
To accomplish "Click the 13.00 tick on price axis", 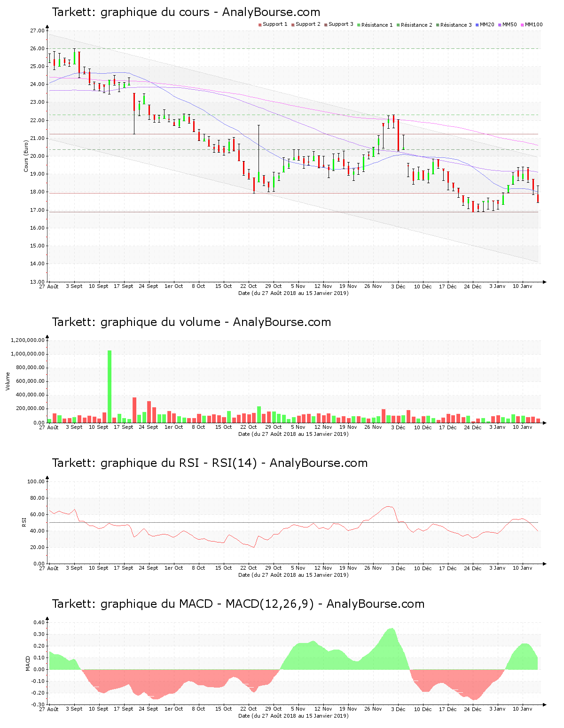I will tap(37, 282).
